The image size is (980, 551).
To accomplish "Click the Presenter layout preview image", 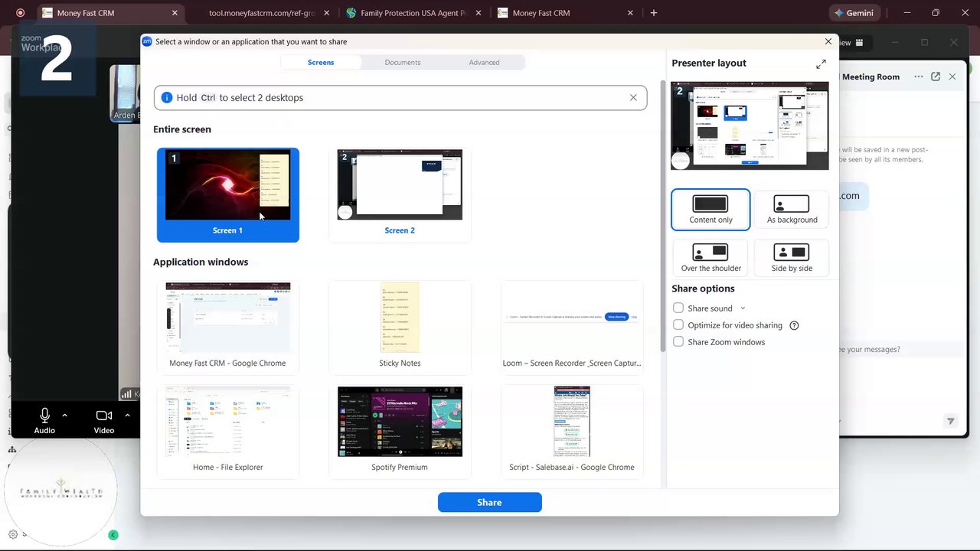I will pos(750,126).
